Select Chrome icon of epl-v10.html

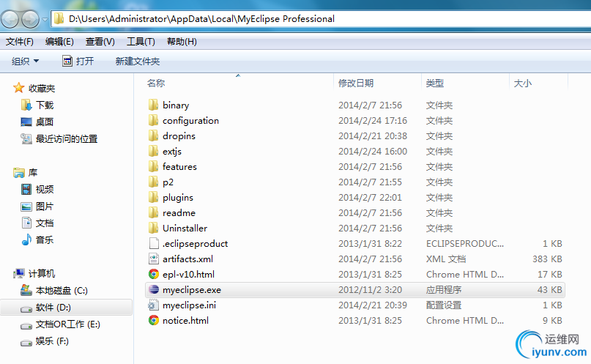(153, 275)
